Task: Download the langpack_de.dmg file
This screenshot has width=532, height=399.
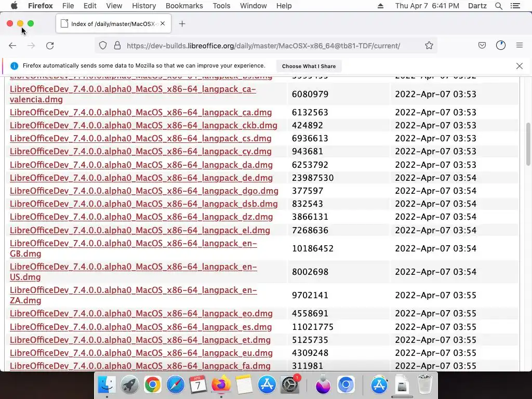Action: coord(141,178)
